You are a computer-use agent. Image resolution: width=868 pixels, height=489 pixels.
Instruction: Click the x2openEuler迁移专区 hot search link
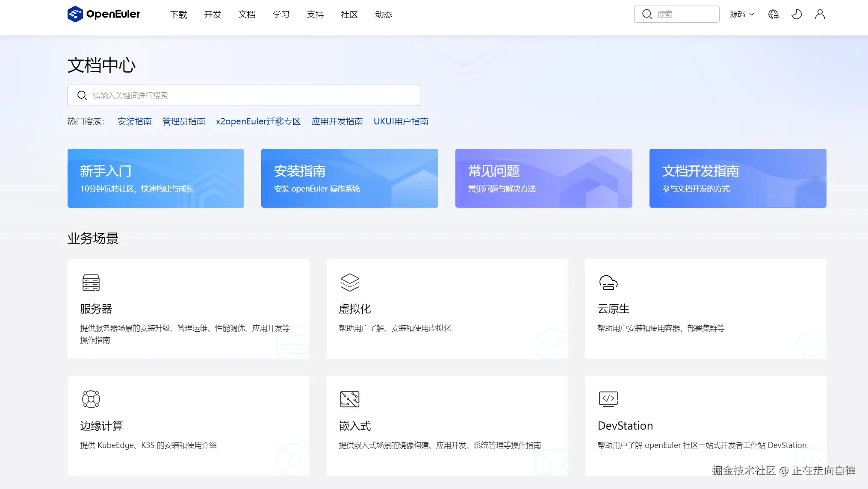[x=258, y=121]
